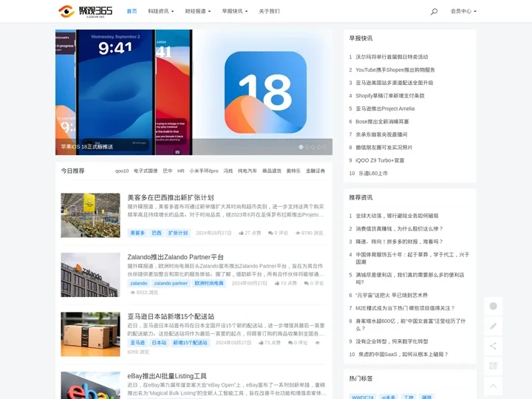Screen dimensions: 532x399
Task: Click the 欧洲时尚电商 tag
Action: [209, 283]
